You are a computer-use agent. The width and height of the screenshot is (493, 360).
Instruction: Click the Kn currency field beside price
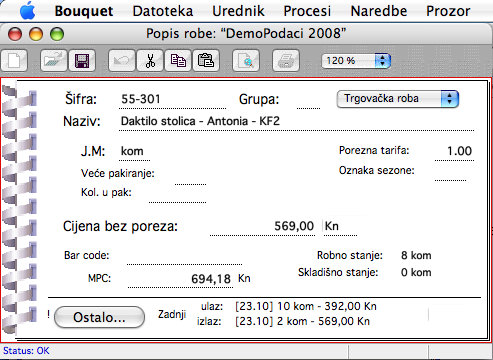click(x=340, y=227)
